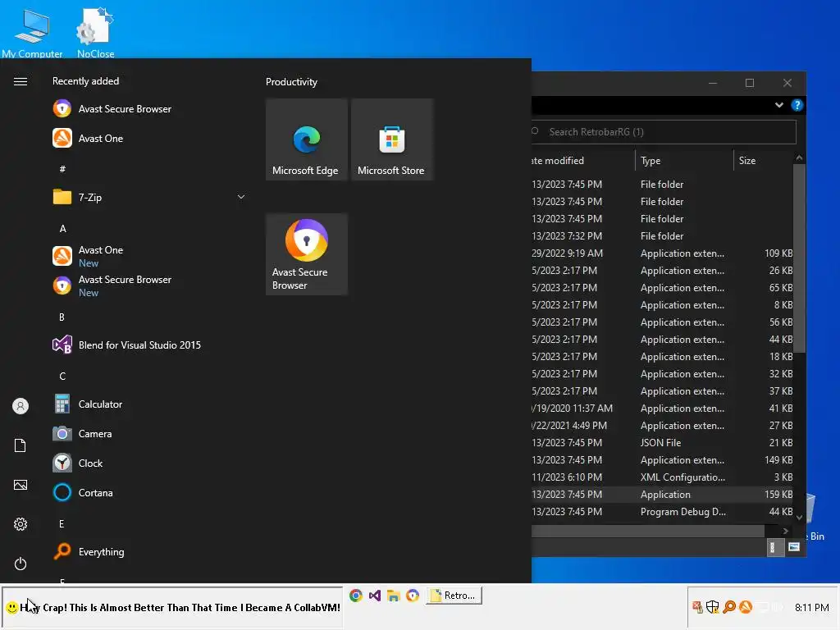Click the Power icon in Start sidebar

(x=21, y=564)
